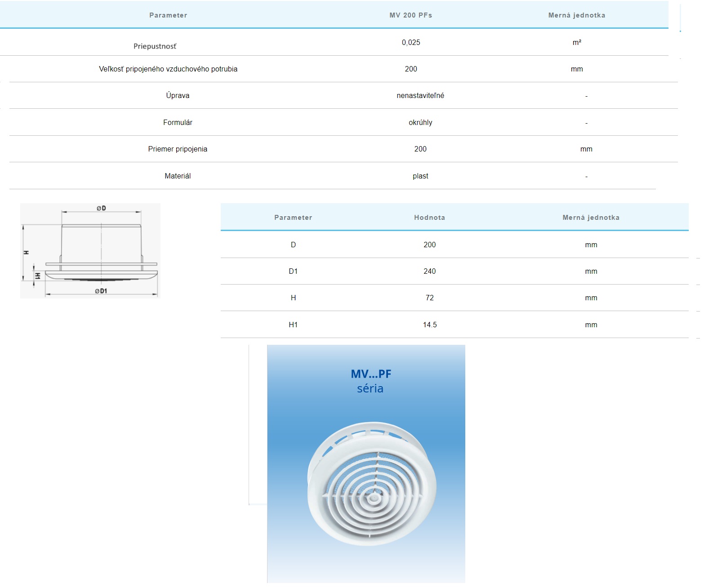The height and width of the screenshot is (588, 713).
Task: Select the "plast" material value
Action: tap(420, 176)
